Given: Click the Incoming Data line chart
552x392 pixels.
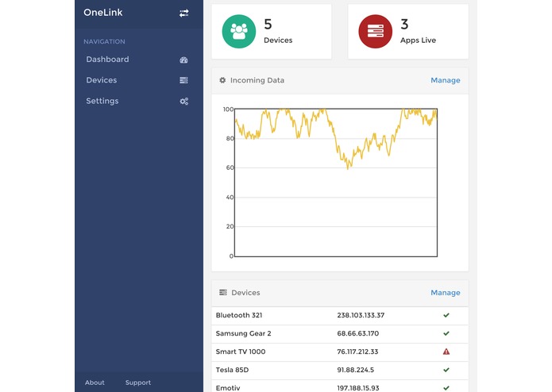Looking at the screenshot, I should (336, 183).
